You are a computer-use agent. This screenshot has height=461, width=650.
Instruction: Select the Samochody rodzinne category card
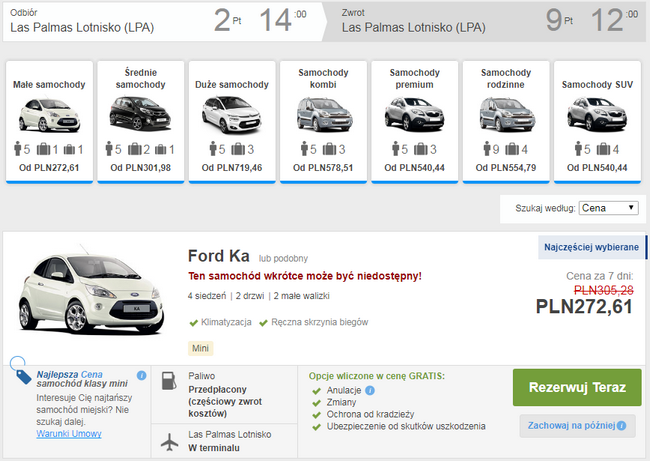click(x=506, y=122)
